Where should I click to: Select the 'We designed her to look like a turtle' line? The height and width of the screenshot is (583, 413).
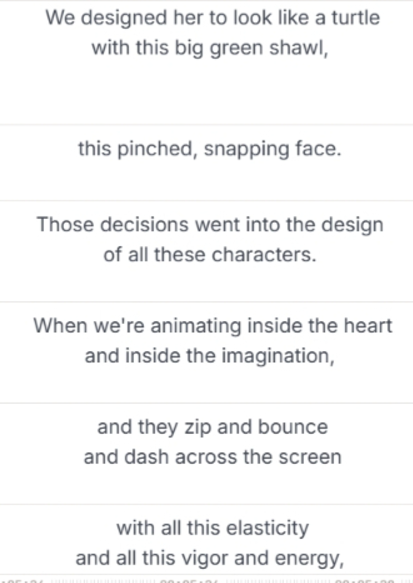[213, 18]
